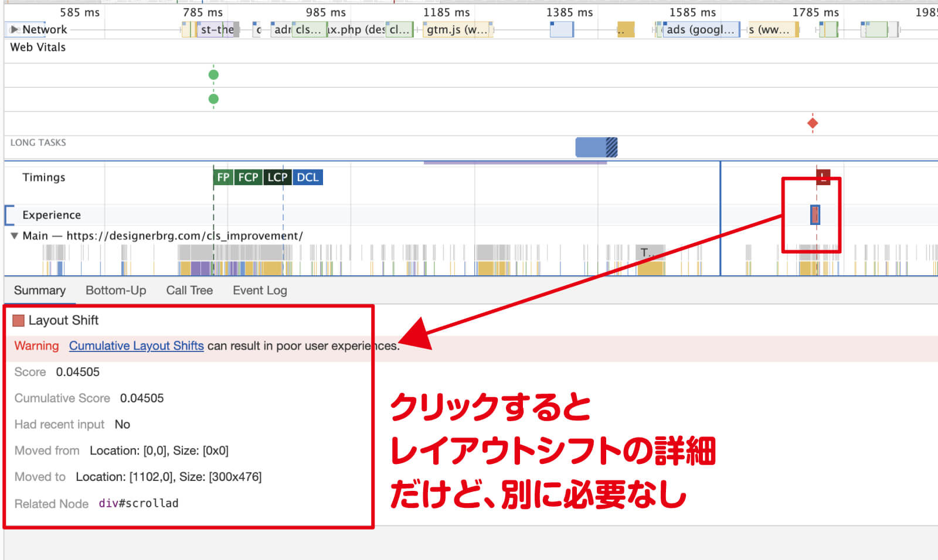Viewport: 938px width, 560px height.
Task: Select the ads (googl... network request
Action: click(x=699, y=29)
